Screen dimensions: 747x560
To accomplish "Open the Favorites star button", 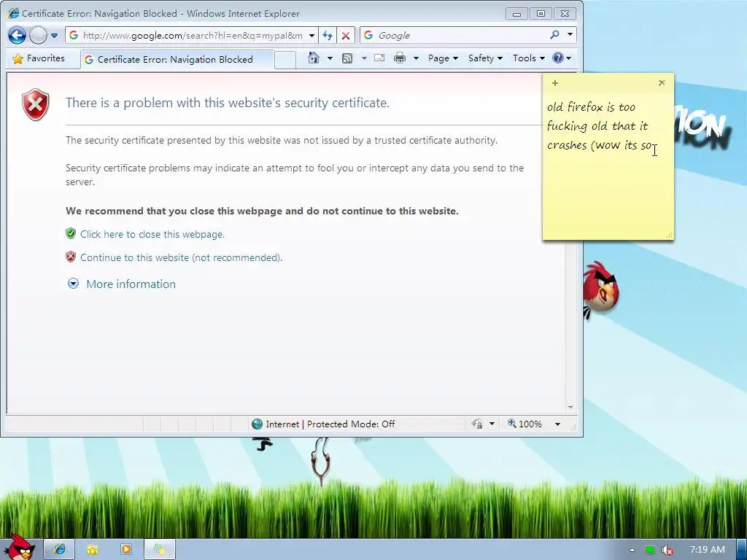I will [39, 58].
